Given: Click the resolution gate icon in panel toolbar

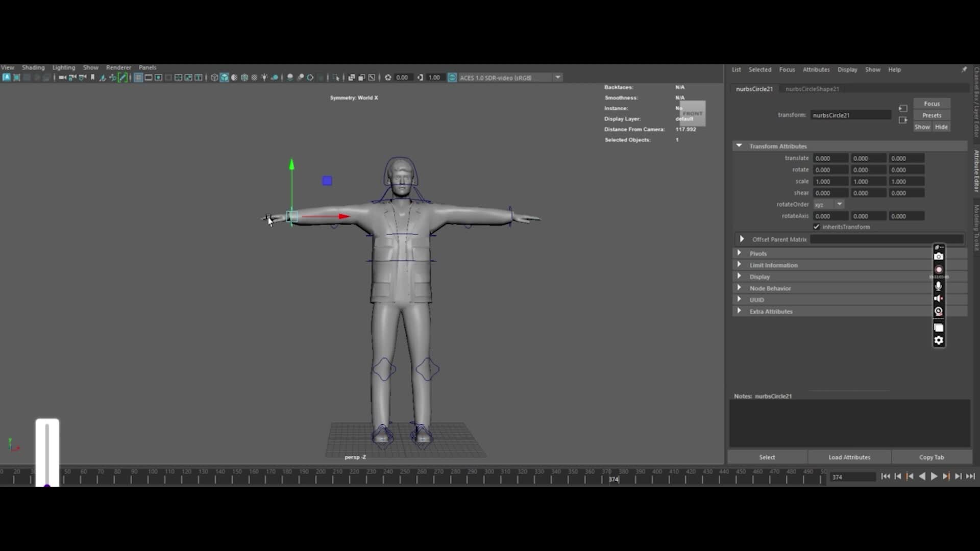Looking at the screenshot, I should point(159,78).
